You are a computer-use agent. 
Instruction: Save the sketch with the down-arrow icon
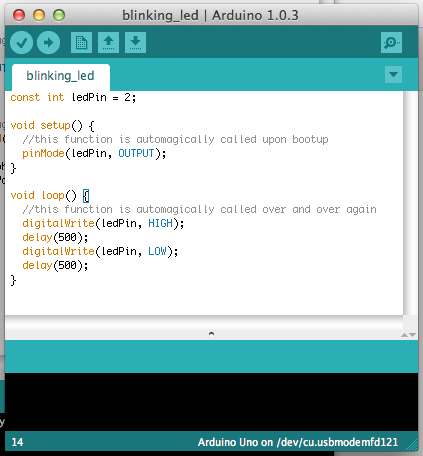click(135, 43)
